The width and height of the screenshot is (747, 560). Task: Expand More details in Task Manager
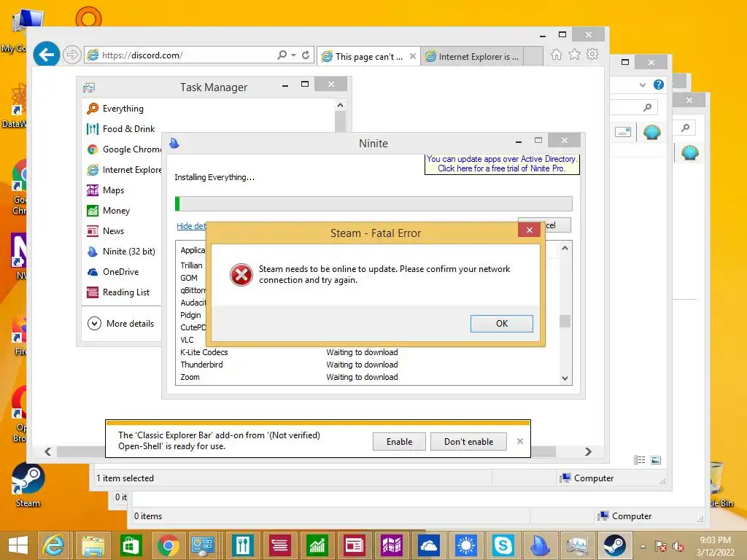click(121, 323)
